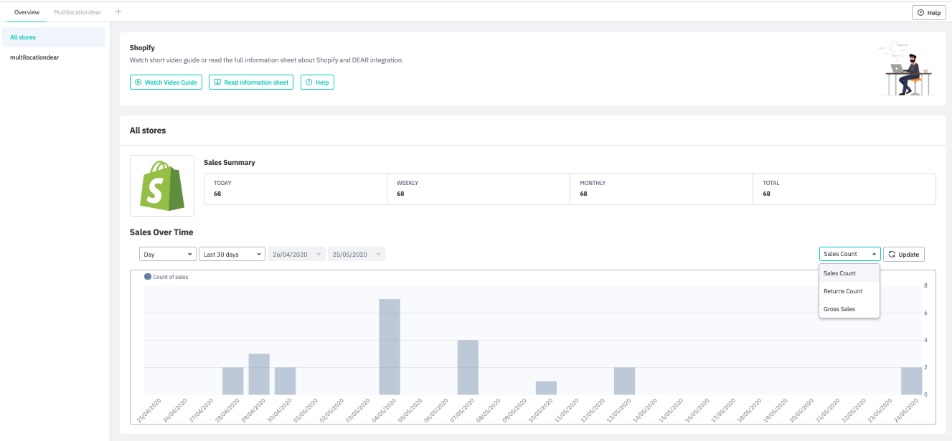
Task: Open the 25/05/2020 end date picker
Action: [x=356, y=254]
